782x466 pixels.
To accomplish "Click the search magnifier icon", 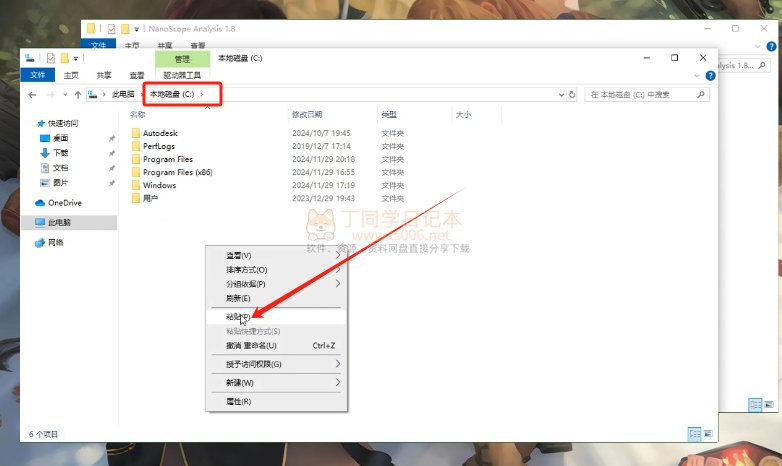I will [x=701, y=94].
